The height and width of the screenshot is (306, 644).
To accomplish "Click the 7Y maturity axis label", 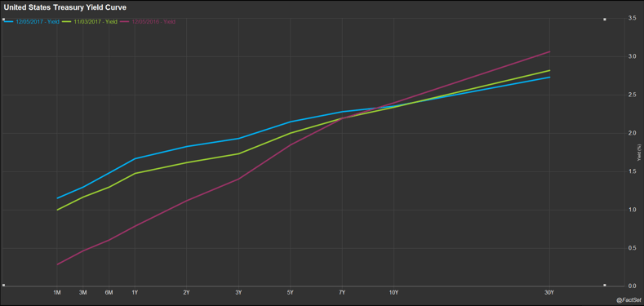I will (x=342, y=292).
